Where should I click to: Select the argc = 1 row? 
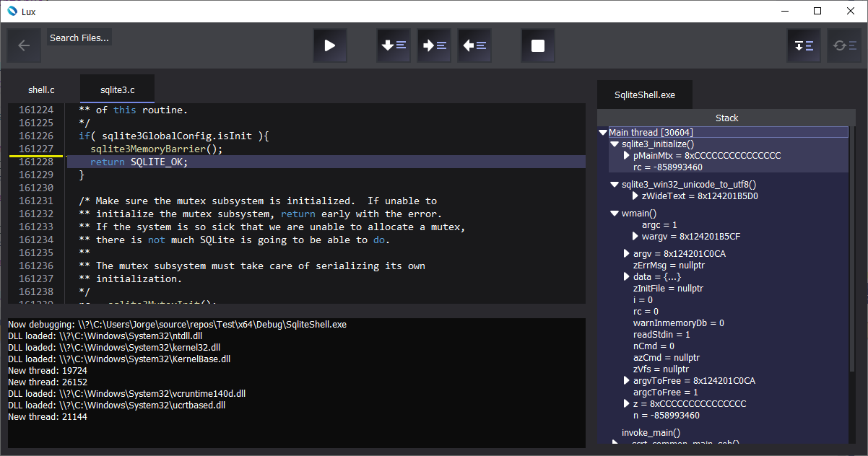[659, 225]
